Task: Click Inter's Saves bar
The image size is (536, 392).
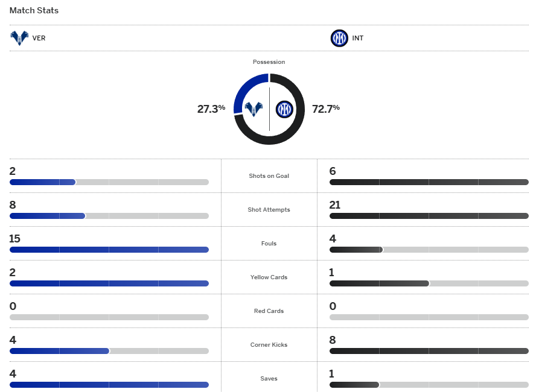Action: tap(354, 385)
